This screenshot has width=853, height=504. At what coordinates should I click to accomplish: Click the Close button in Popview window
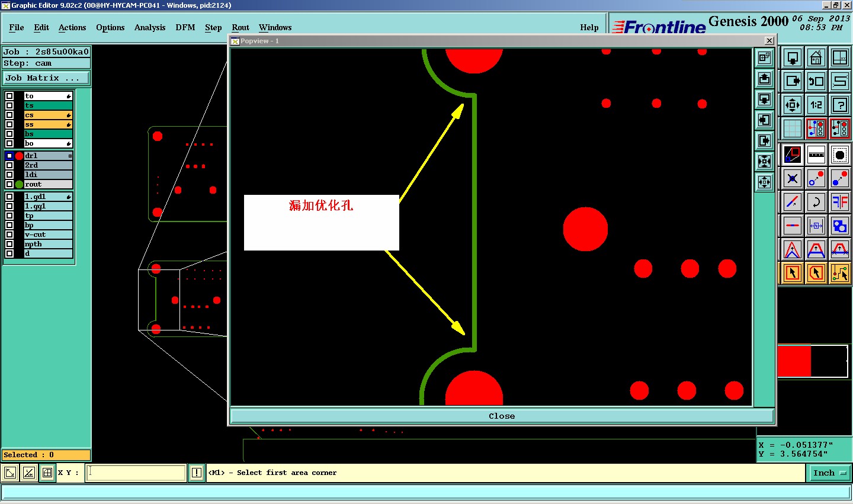[502, 416]
